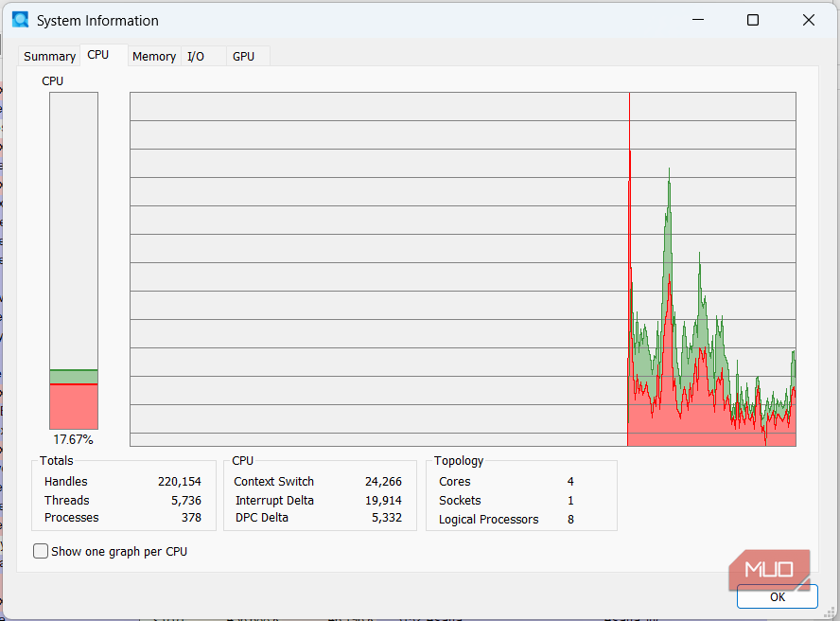Click the 17.67% usage value
This screenshot has width=840, height=621.
[74, 440]
